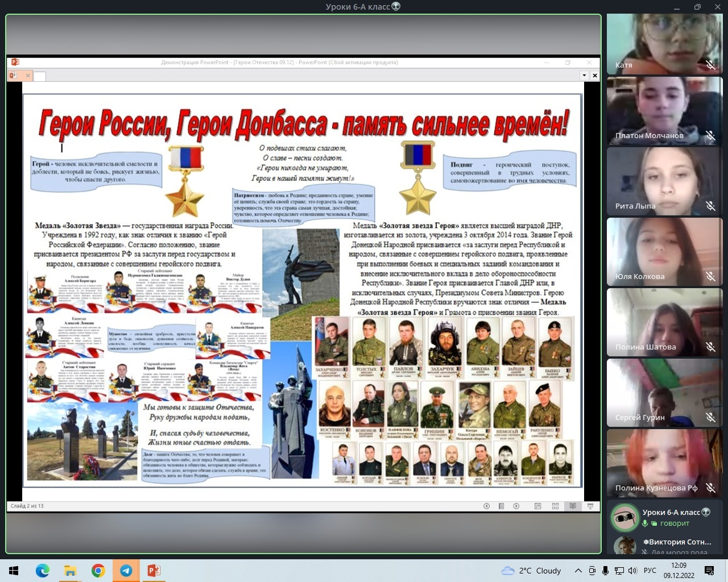Open the slide list icon in status bar
The height and width of the screenshot is (582, 728).
pyautogui.click(x=501, y=506)
